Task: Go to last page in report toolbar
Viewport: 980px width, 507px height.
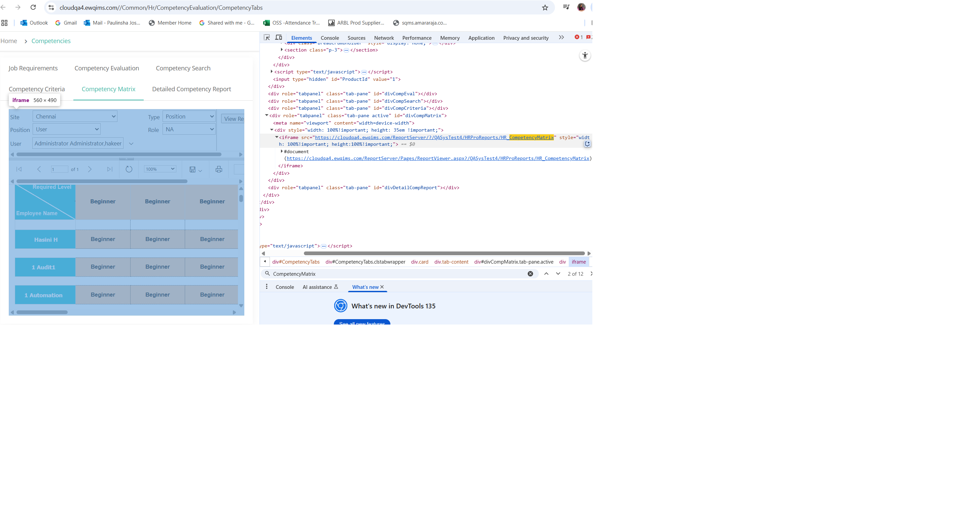Action: tap(110, 169)
